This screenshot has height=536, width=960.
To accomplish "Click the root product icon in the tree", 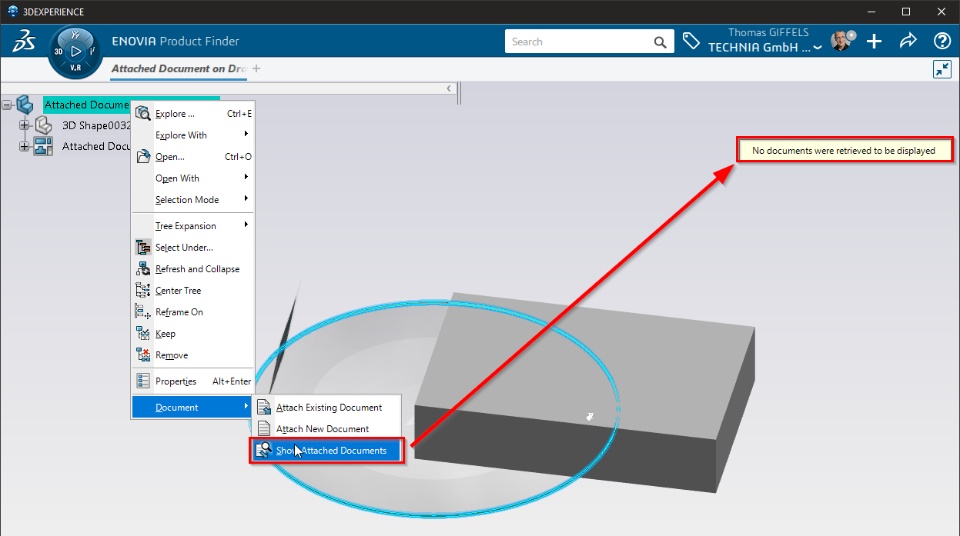I will 25,105.
